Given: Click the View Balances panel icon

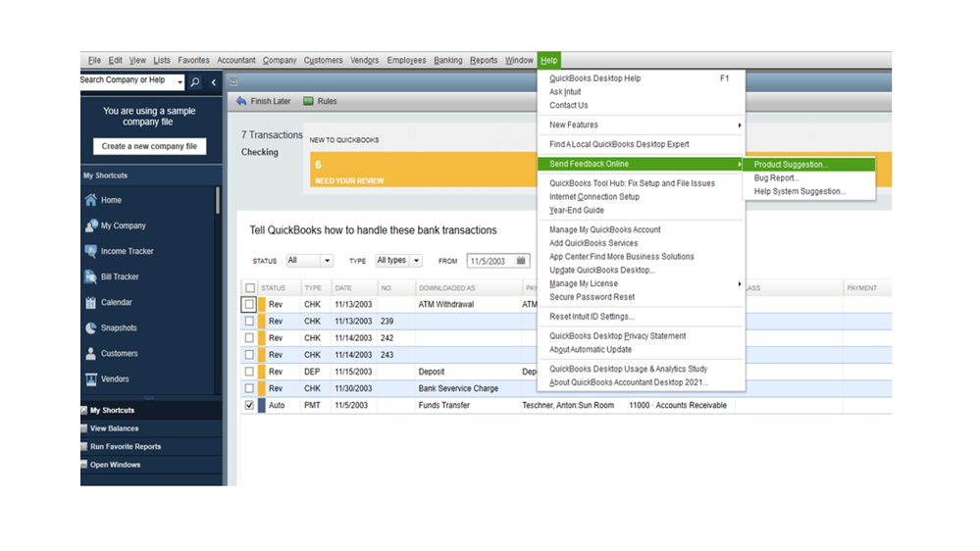Looking at the screenshot, I should [x=83, y=428].
